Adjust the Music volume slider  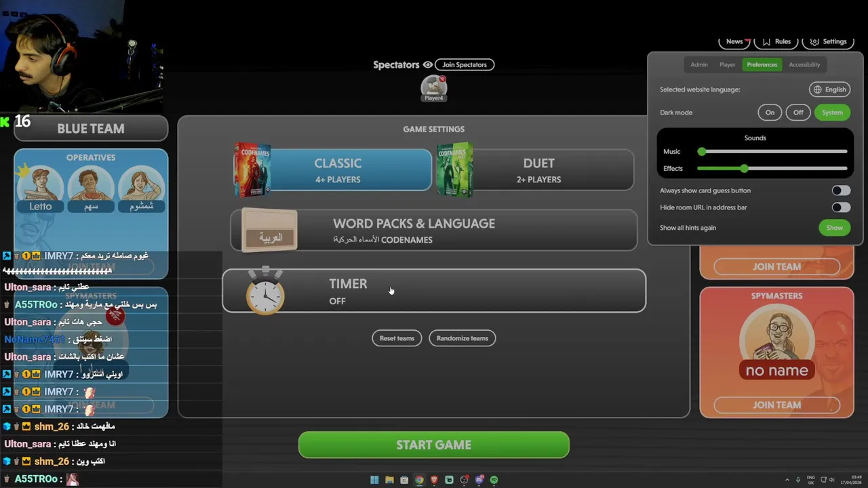(x=772, y=152)
